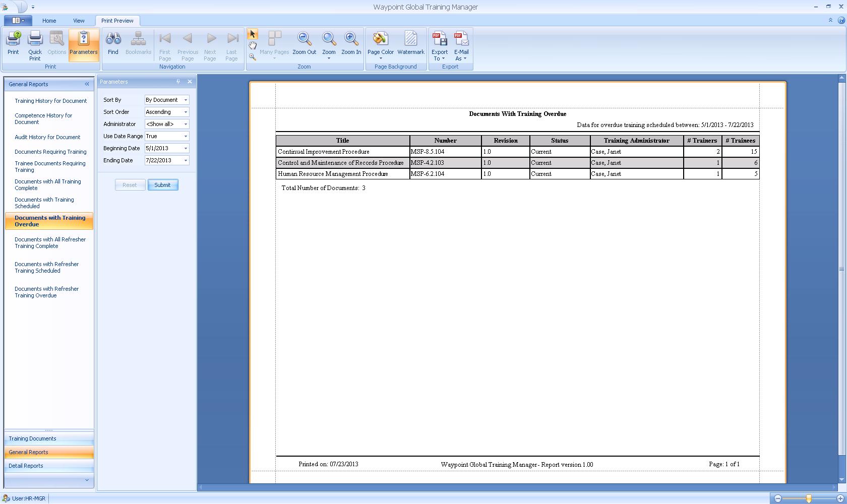The height and width of the screenshot is (504, 847).
Task: Toggle the Parameters panel button
Action: point(83,44)
